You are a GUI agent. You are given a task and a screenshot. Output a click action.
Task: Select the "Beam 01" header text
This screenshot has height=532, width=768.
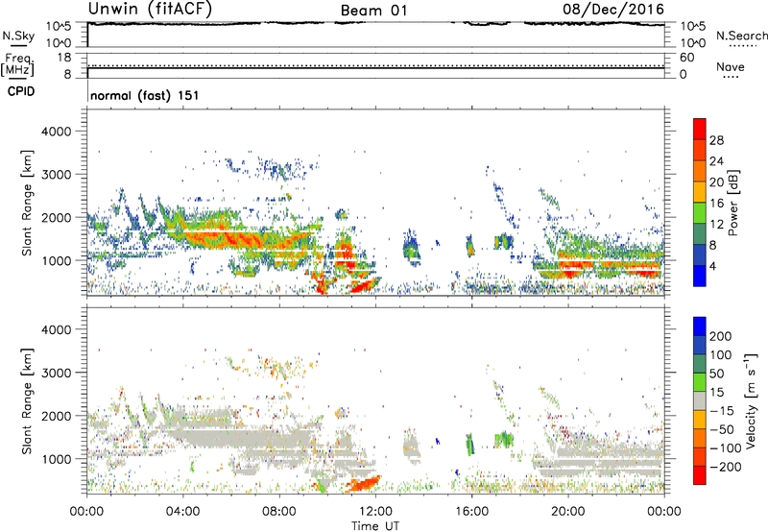click(373, 11)
